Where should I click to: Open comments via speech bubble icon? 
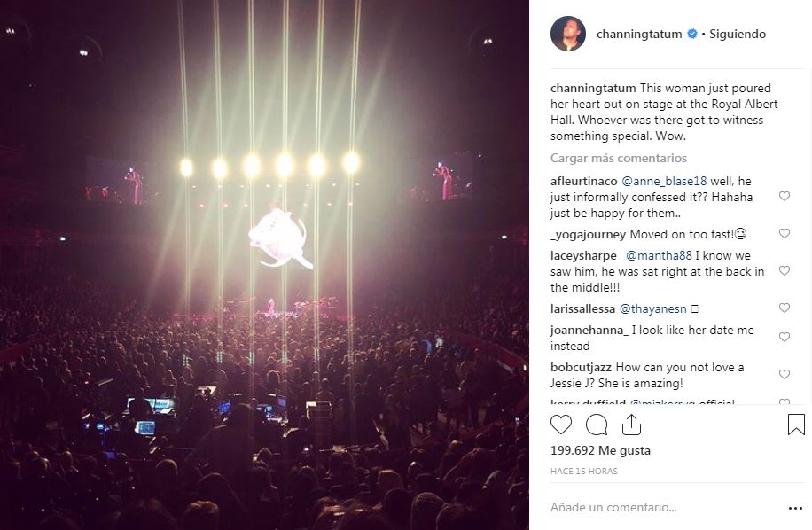(x=597, y=425)
